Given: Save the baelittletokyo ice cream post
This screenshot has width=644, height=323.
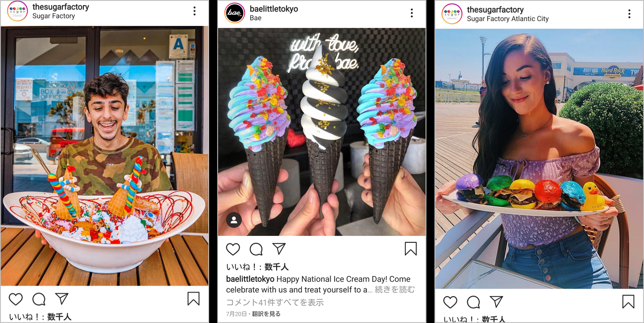Looking at the screenshot, I should [411, 249].
